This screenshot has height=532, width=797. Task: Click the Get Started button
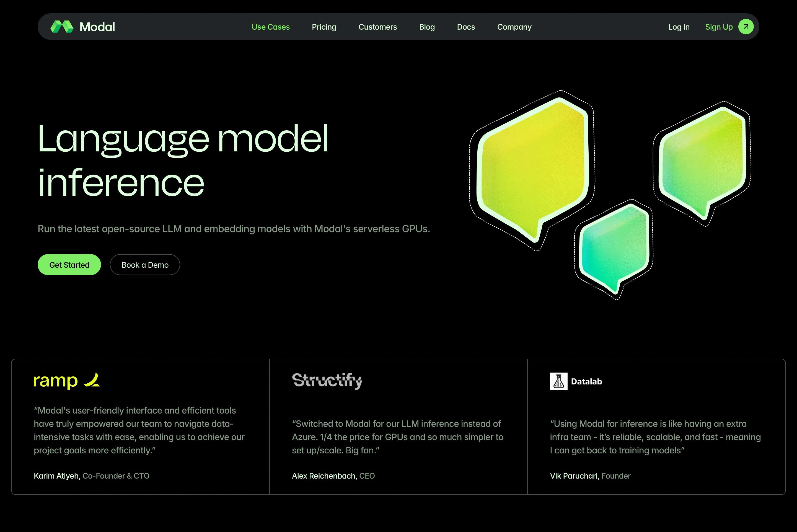point(69,265)
